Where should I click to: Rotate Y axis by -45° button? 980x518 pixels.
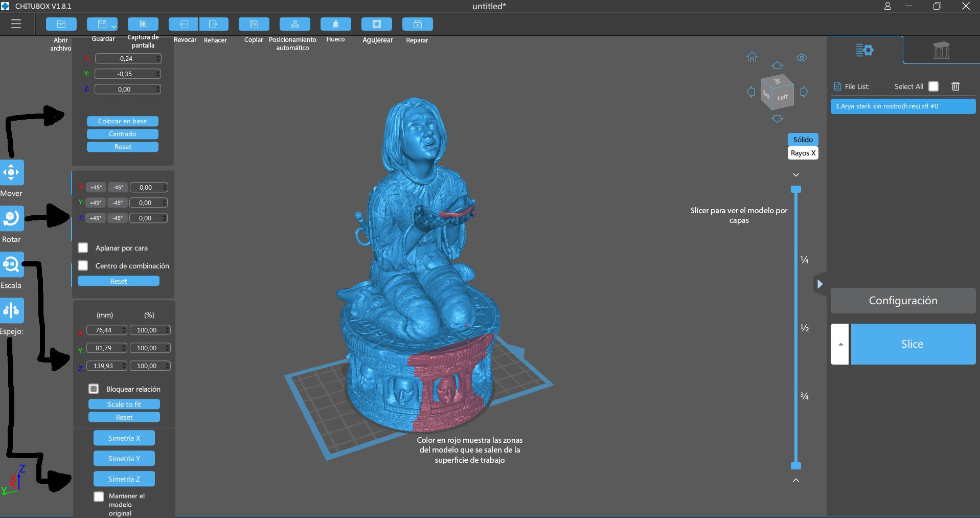tap(118, 203)
